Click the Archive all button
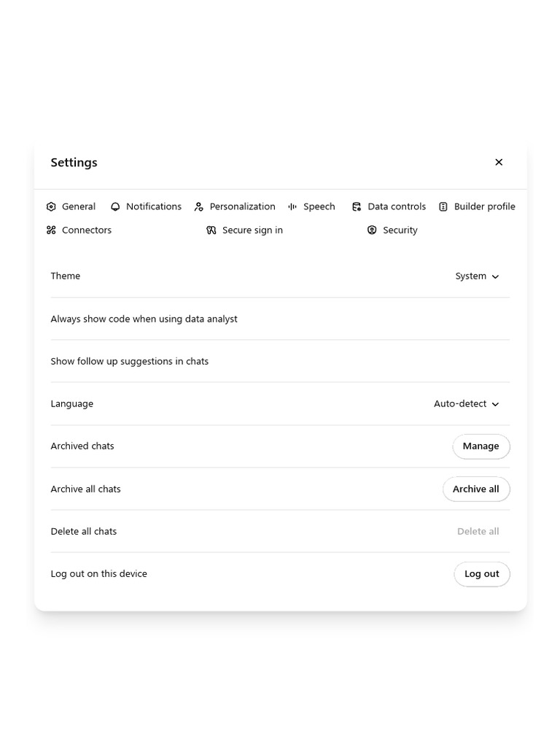The image size is (560, 747). (475, 489)
